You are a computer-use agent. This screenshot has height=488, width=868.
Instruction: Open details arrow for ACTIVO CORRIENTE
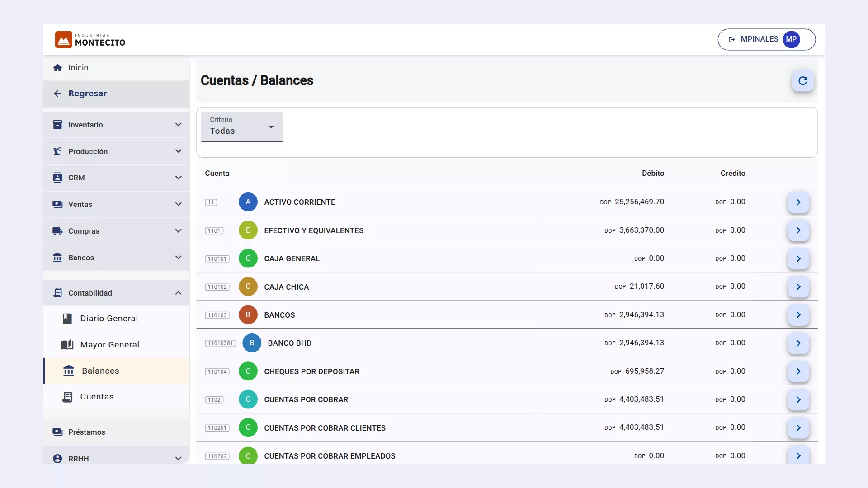pyautogui.click(x=798, y=202)
